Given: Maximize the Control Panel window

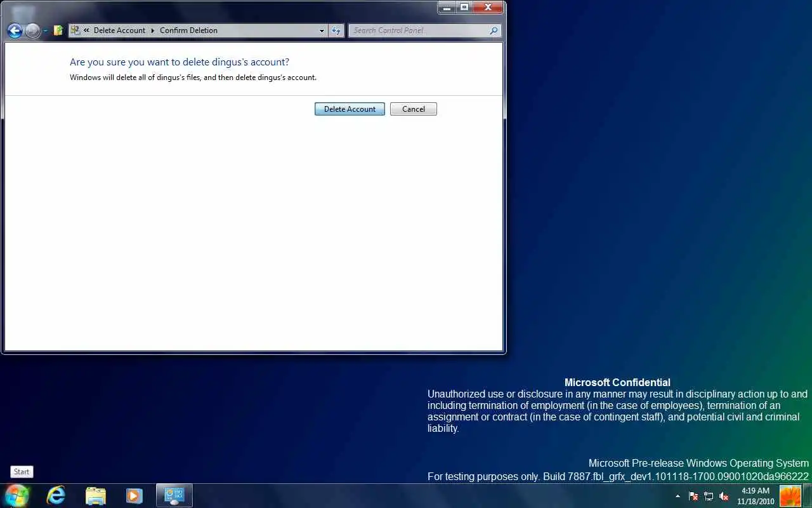Looking at the screenshot, I should [x=464, y=7].
